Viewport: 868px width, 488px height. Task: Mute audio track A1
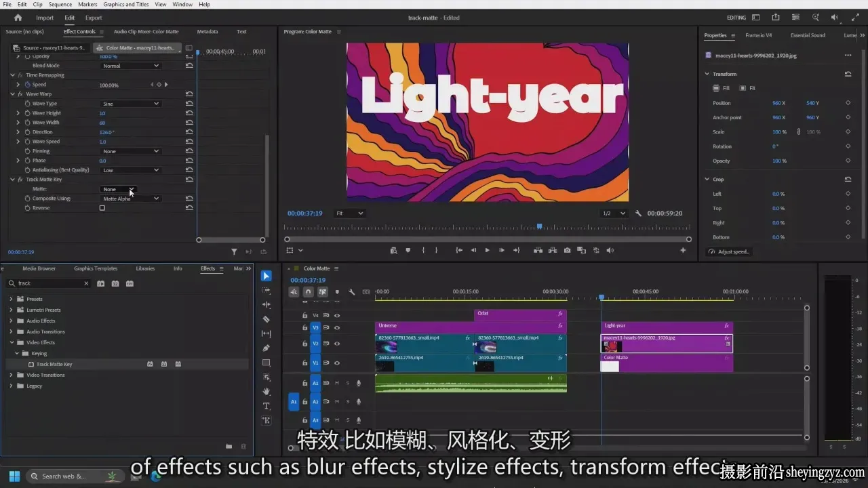(337, 383)
